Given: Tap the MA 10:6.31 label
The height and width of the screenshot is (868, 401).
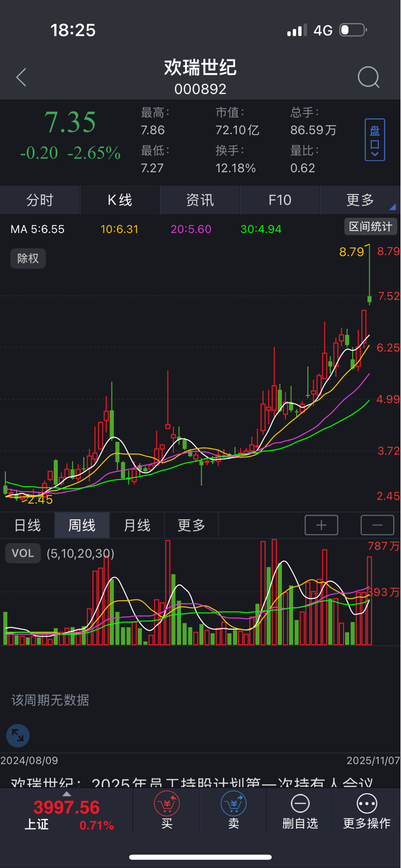Looking at the screenshot, I should [x=119, y=229].
